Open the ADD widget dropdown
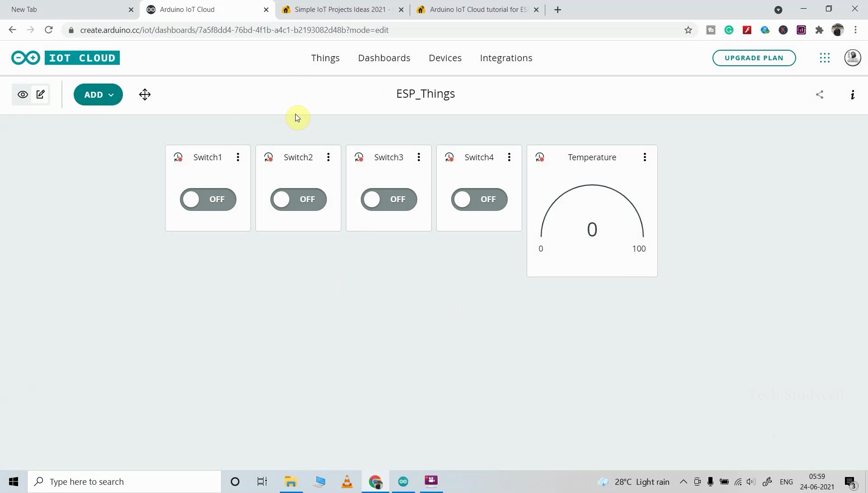The width and height of the screenshot is (868, 493). pyautogui.click(x=98, y=94)
